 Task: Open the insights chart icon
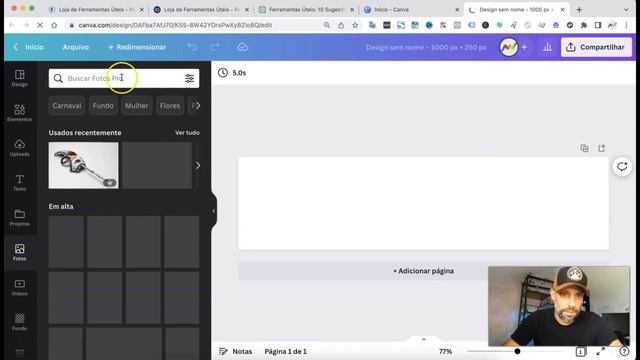pyautogui.click(x=547, y=47)
